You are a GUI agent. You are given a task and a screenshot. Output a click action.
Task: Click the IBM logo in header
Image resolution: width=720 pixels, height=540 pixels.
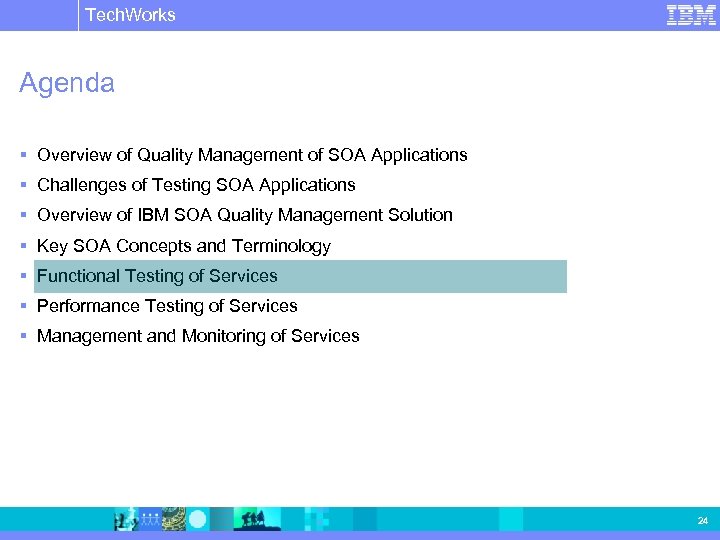click(691, 15)
